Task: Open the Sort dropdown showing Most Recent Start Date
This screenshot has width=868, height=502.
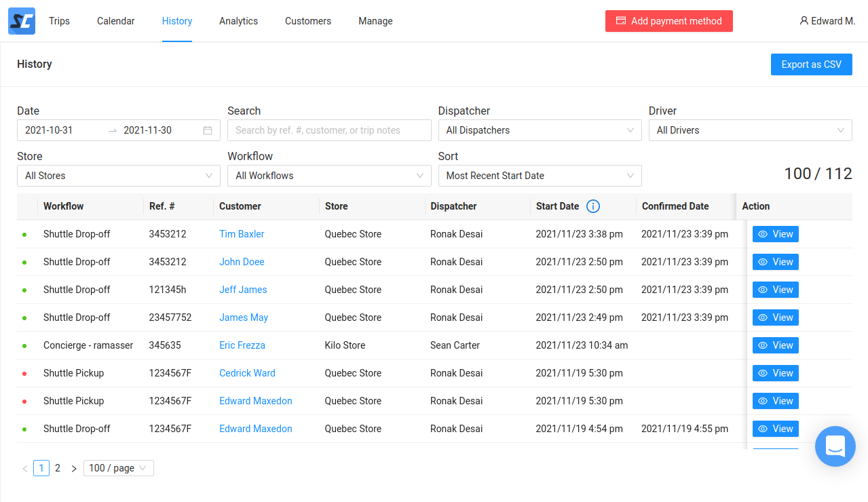Action: click(540, 175)
